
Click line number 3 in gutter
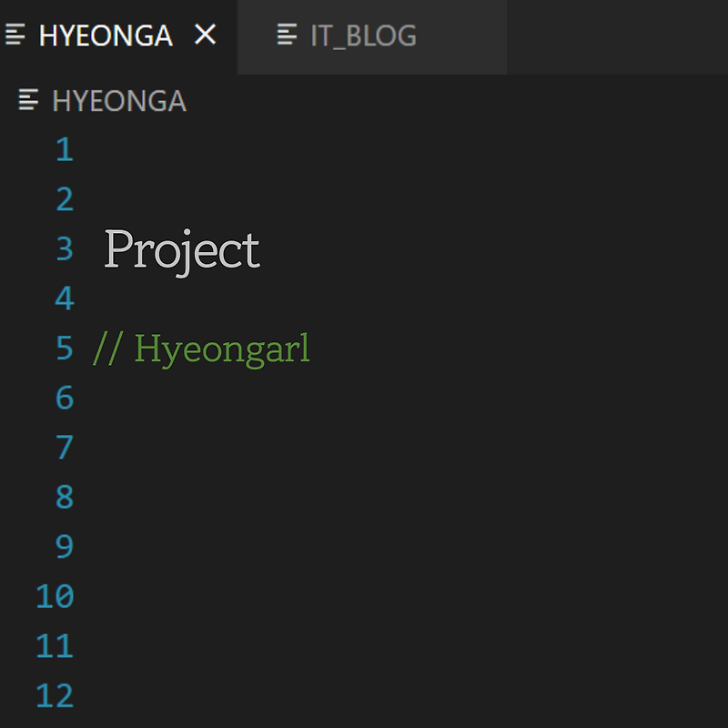(65, 248)
